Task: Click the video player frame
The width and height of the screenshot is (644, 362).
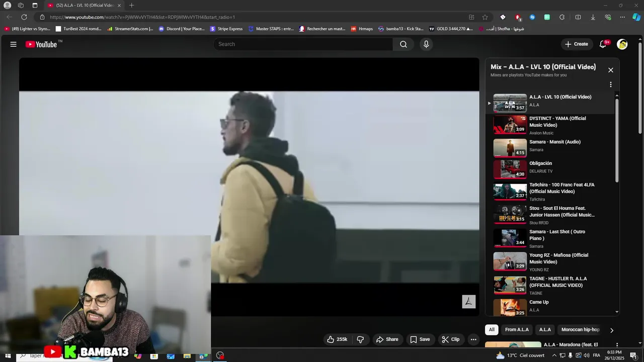Action: [249, 187]
